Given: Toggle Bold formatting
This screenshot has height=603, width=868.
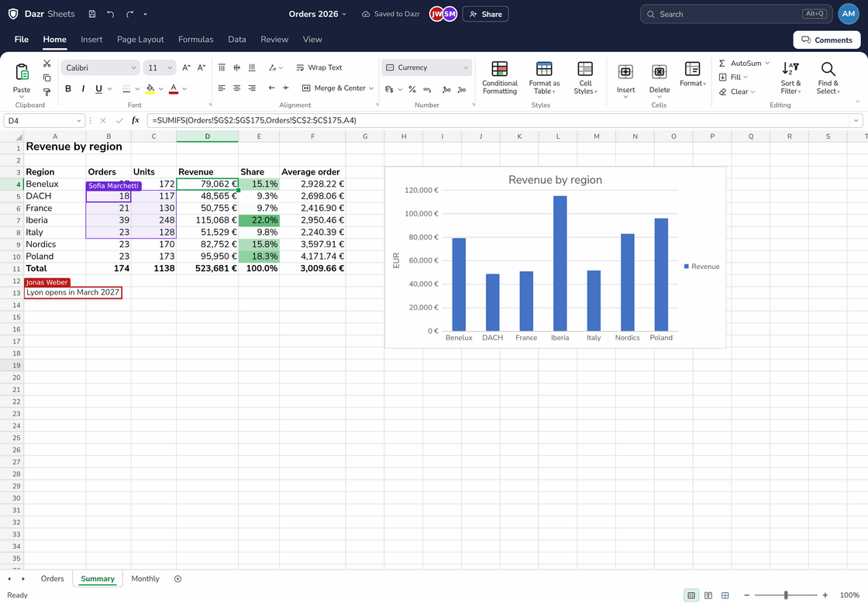Looking at the screenshot, I should coord(68,88).
